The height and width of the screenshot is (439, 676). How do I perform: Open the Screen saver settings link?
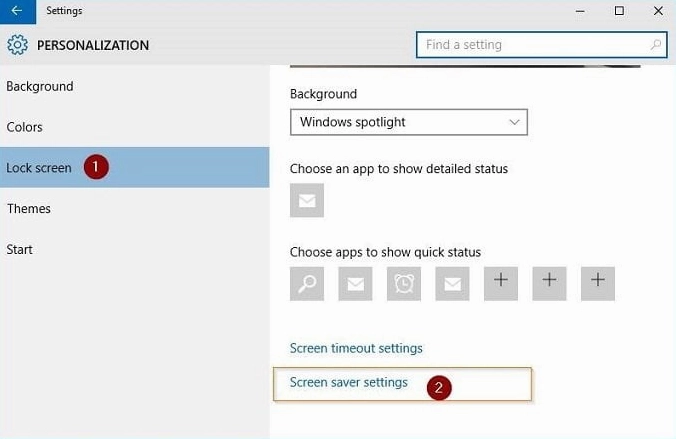(349, 382)
